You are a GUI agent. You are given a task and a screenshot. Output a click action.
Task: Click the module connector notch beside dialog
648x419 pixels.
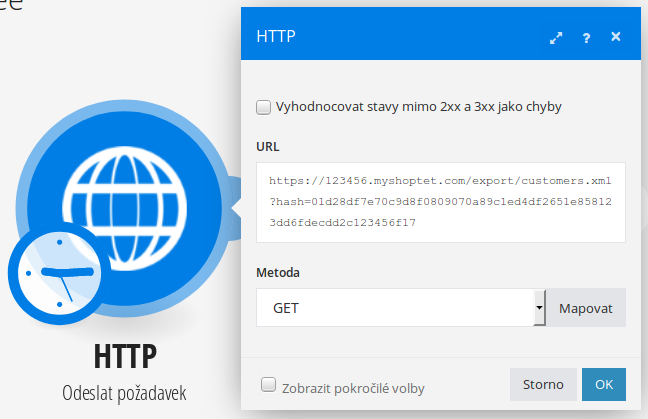pos(236,208)
